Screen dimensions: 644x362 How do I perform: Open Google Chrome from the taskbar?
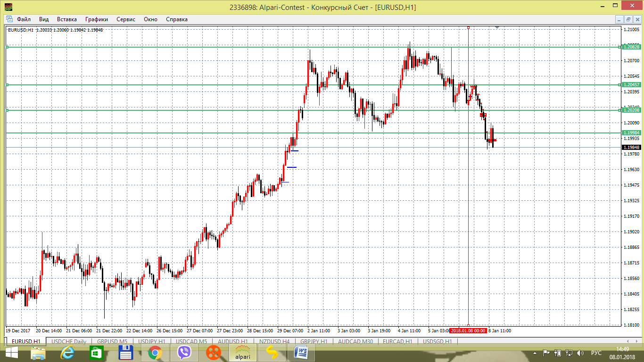tap(155, 352)
